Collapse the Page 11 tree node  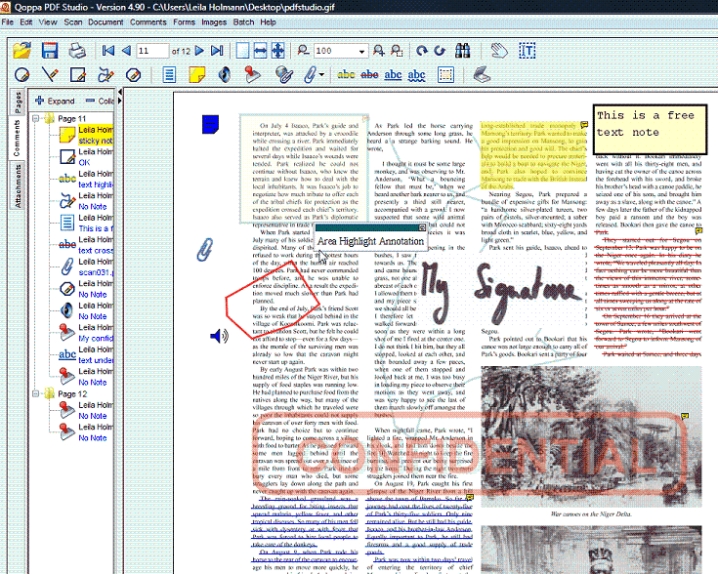coord(36,118)
